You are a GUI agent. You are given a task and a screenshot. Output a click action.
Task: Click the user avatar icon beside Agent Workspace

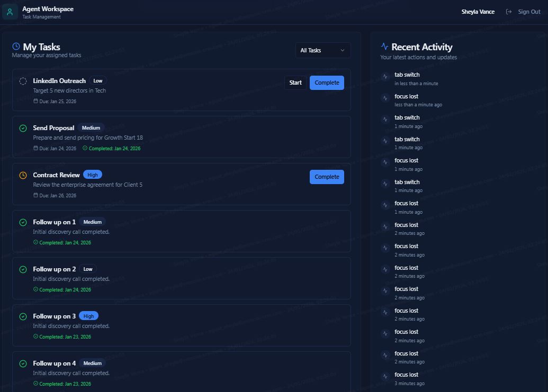[10, 11]
